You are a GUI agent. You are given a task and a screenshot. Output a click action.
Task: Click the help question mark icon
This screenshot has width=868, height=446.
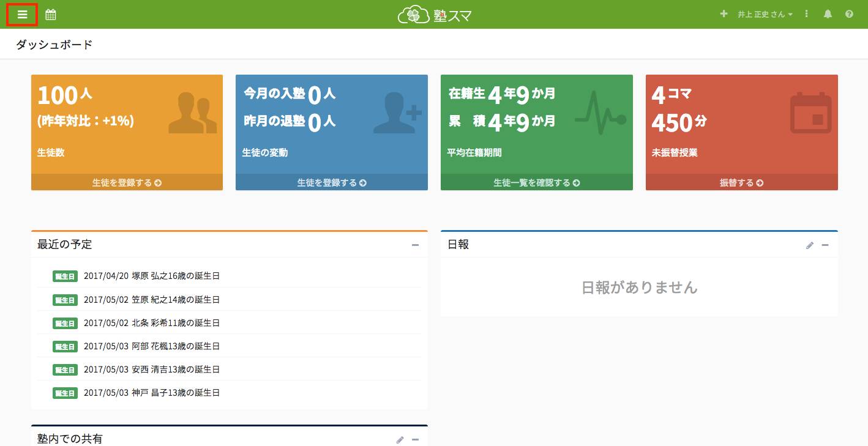[849, 14]
